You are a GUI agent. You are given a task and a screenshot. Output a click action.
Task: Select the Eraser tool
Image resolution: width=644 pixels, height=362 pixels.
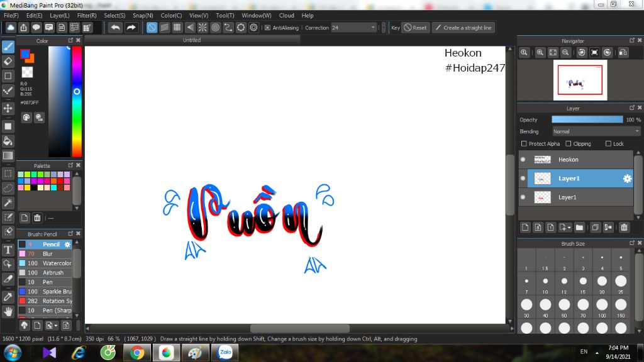coord(8,62)
